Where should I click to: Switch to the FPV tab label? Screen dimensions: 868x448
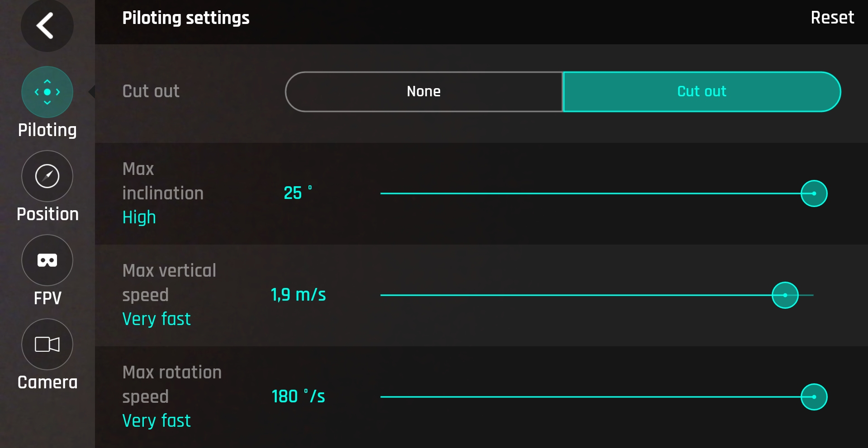[x=47, y=298]
